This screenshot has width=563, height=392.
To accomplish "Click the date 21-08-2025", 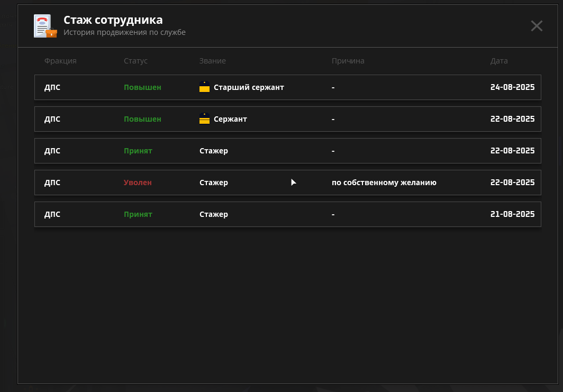I will (512, 214).
